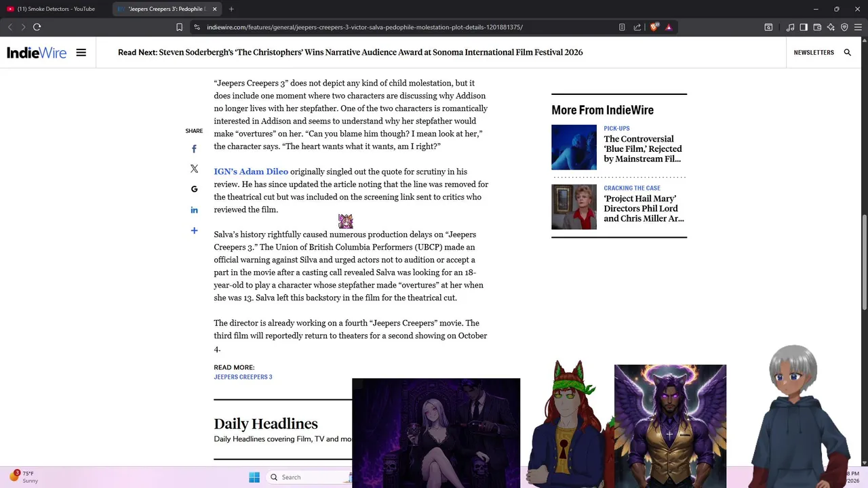868x488 pixels.
Task: Click the share page icon in address bar
Action: coord(637,27)
